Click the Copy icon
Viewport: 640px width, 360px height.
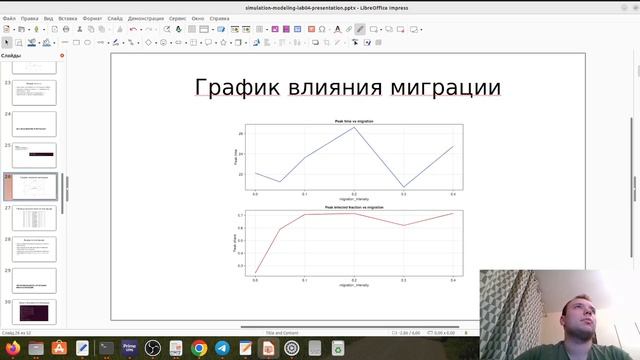[91, 29]
